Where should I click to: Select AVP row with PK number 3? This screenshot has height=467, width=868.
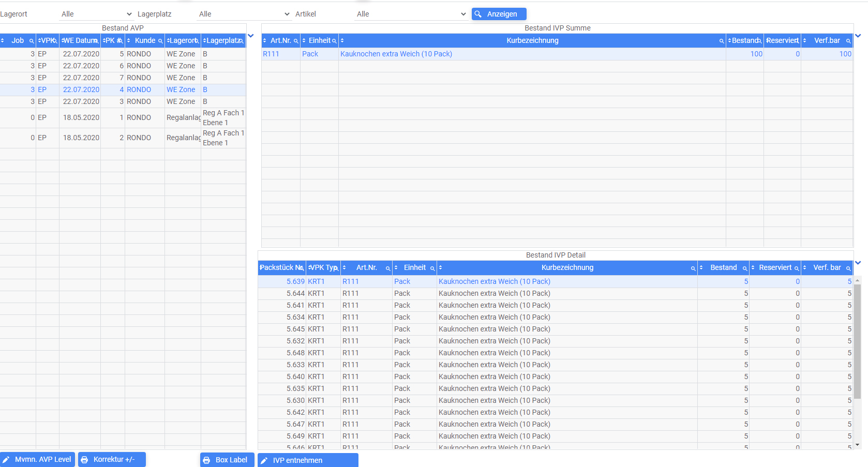[123, 101]
